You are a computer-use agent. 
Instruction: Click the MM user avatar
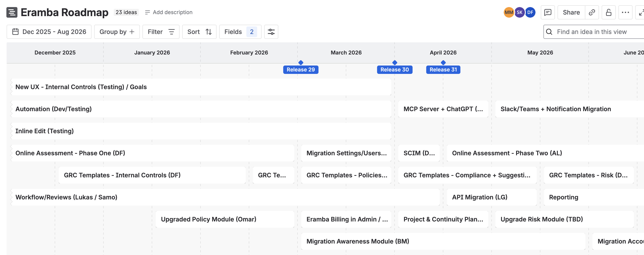[509, 12]
